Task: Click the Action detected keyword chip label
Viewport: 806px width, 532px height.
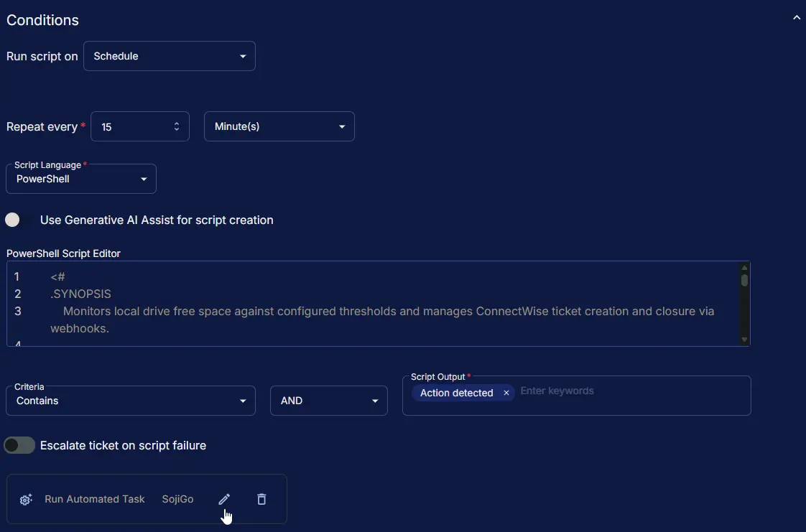Action: (x=456, y=393)
